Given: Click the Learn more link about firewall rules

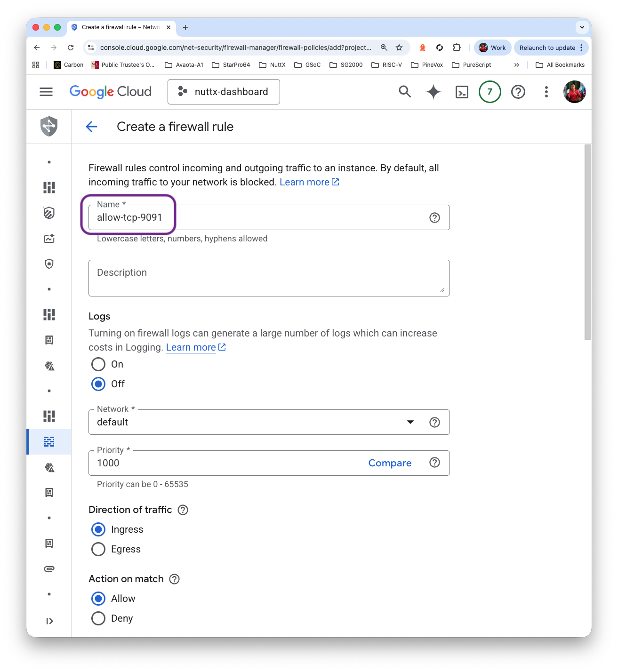Looking at the screenshot, I should coord(305,182).
